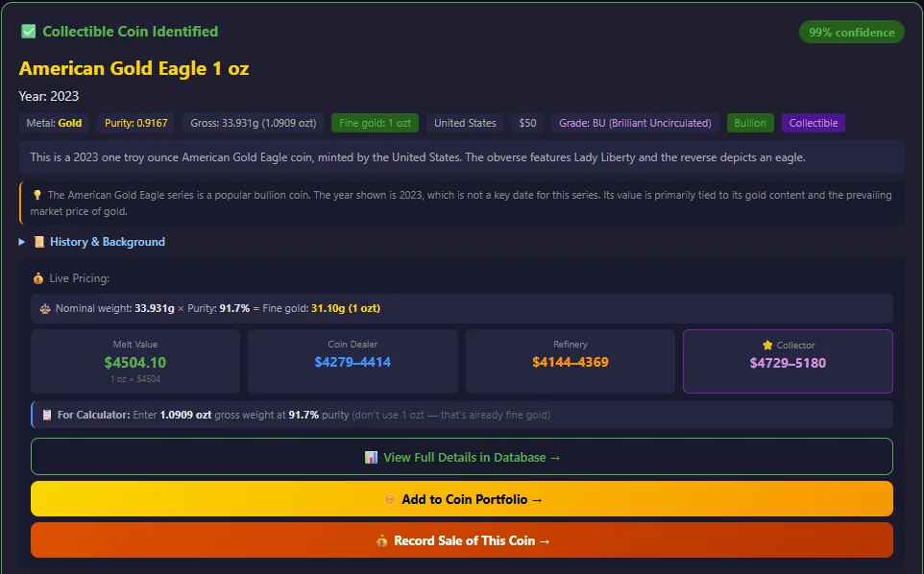
Task: Click the United States country tag
Action: pos(465,123)
